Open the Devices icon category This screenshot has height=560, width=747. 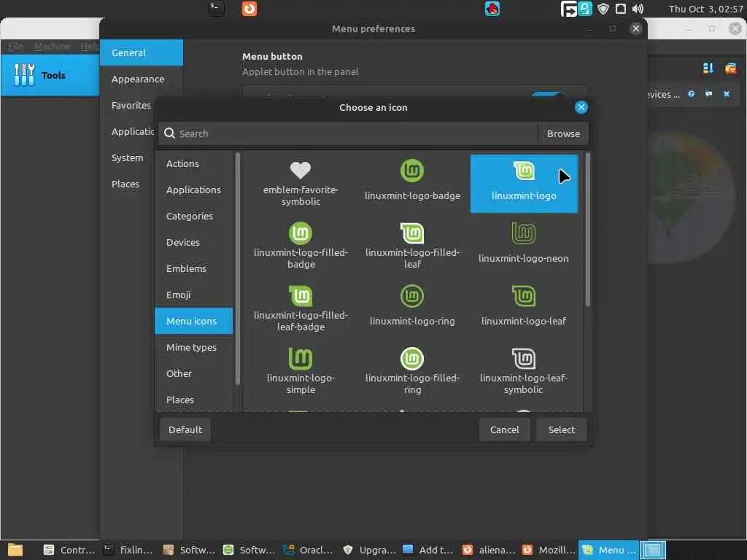193,242
